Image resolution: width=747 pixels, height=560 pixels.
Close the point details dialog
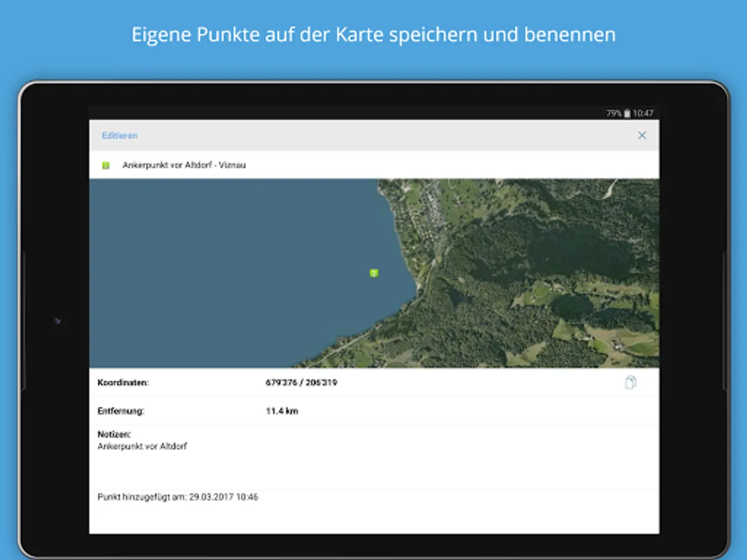click(x=642, y=136)
